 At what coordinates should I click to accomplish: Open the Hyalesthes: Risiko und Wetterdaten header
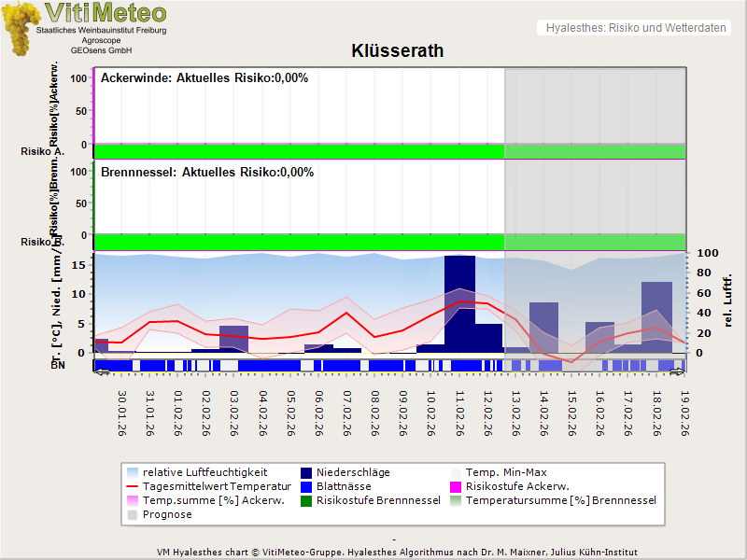[x=635, y=28]
